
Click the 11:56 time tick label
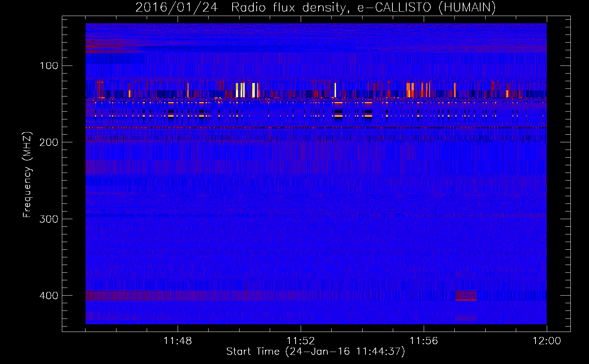point(424,341)
